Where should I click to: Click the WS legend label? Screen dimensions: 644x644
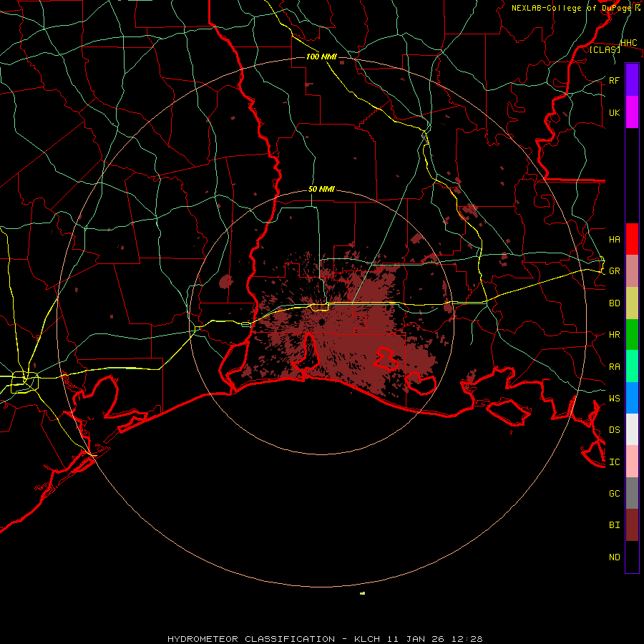(614, 398)
